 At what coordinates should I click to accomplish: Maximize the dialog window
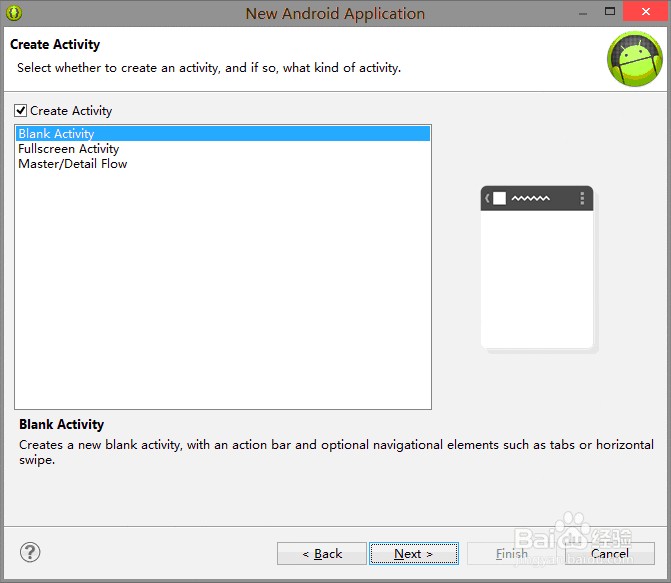click(610, 11)
